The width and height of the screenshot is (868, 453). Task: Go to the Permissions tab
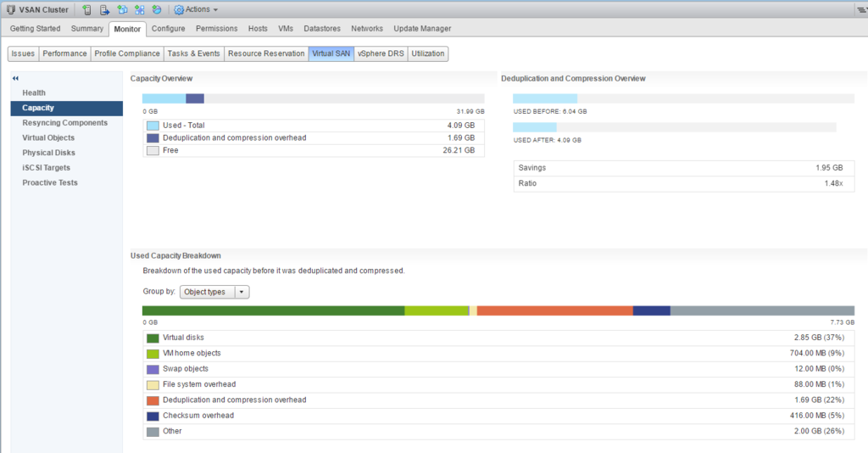coord(216,29)
